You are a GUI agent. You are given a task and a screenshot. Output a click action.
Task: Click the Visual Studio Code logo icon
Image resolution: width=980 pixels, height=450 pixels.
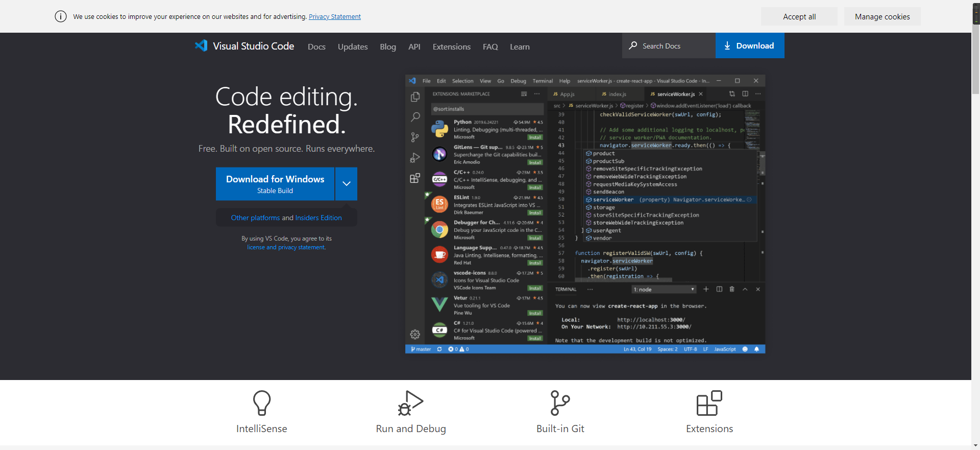[x=201, y=45]
